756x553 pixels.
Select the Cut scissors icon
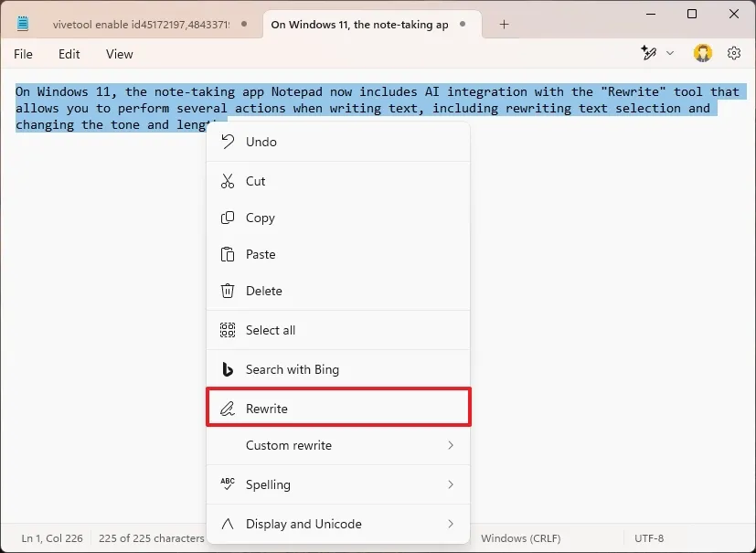[x=227, y=181]
